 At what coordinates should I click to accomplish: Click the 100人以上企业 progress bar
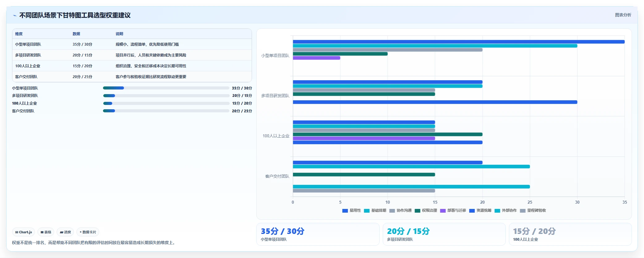click(166, 103)
